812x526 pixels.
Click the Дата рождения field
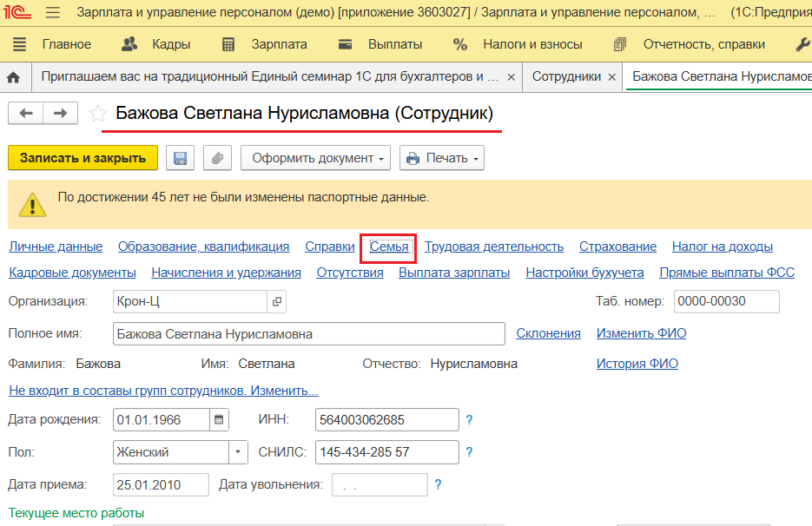tap(162, 420)
